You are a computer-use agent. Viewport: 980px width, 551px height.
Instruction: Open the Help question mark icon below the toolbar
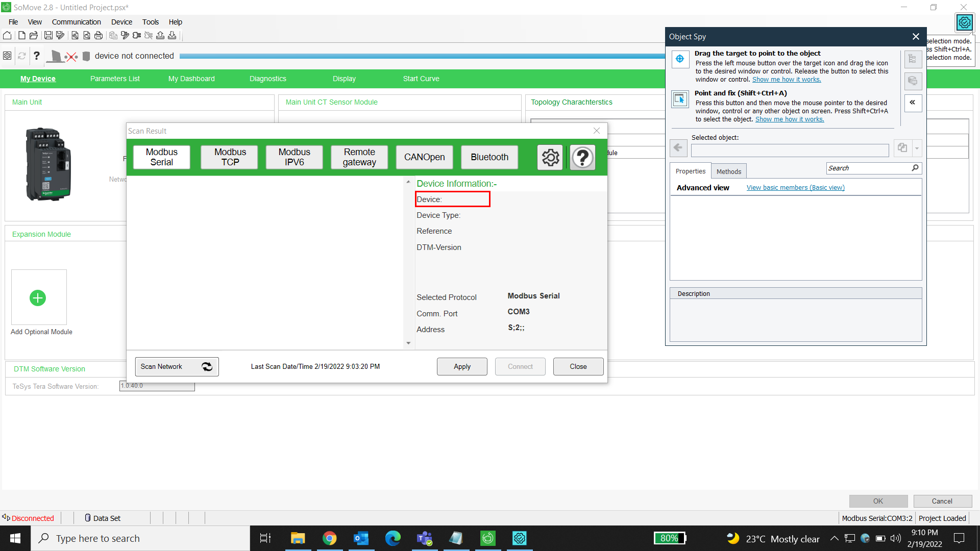[x=36, y=56]
